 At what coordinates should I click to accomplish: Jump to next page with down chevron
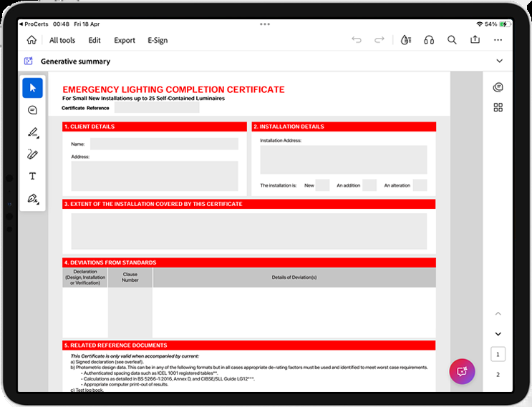click(x=498, y=334)
